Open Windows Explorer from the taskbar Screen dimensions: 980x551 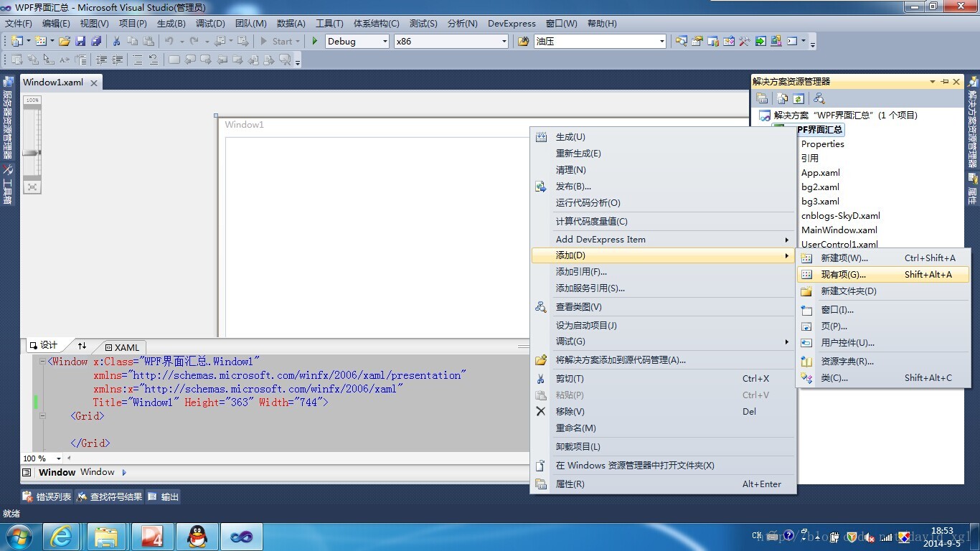pos(106,536)
